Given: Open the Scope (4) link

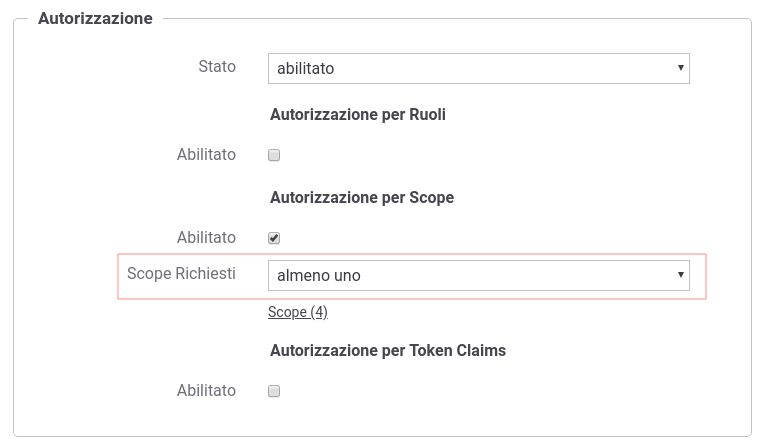Looking at the screenshot, I should point(297,312).
